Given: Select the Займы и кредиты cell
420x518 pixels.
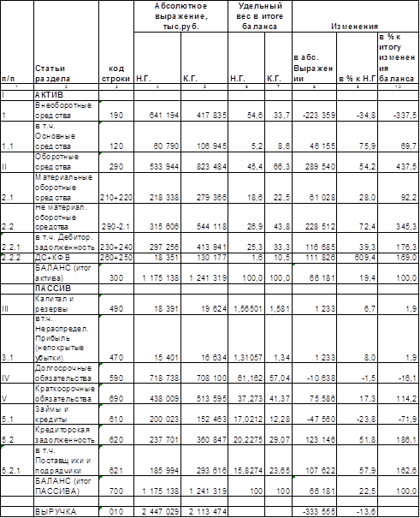Looking at the screenshot, I should click(66, 414).
